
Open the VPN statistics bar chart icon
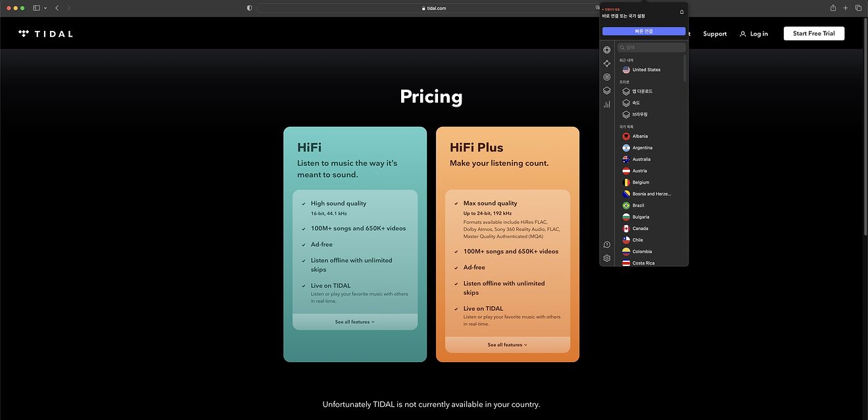point(607,104)
